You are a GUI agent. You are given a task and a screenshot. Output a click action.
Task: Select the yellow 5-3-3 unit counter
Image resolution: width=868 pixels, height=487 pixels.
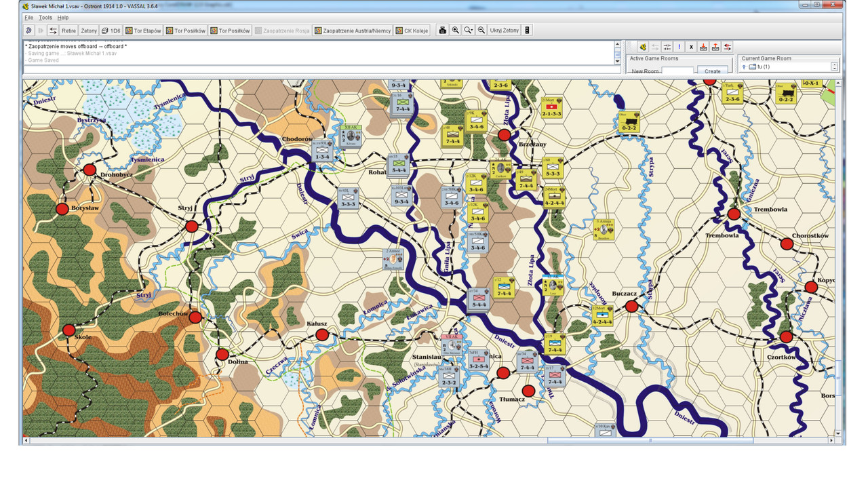click(x=553, y=167)
